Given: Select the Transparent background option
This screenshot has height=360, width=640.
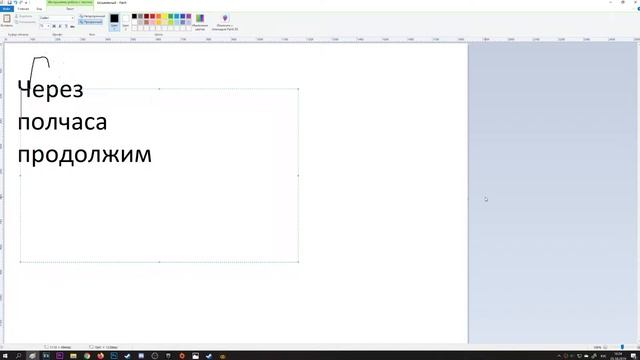Looking at the screenshot, I should pos(91,22).
